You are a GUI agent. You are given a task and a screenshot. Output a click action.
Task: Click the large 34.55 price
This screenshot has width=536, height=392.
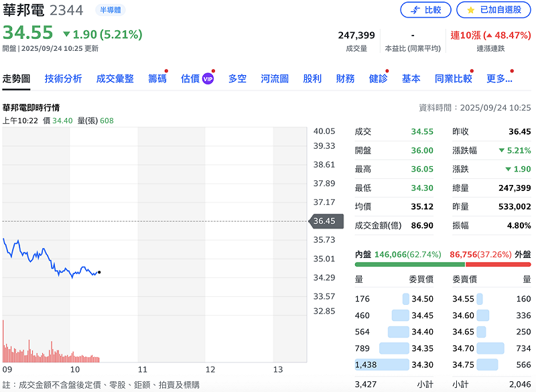click(x=27, y=33)
